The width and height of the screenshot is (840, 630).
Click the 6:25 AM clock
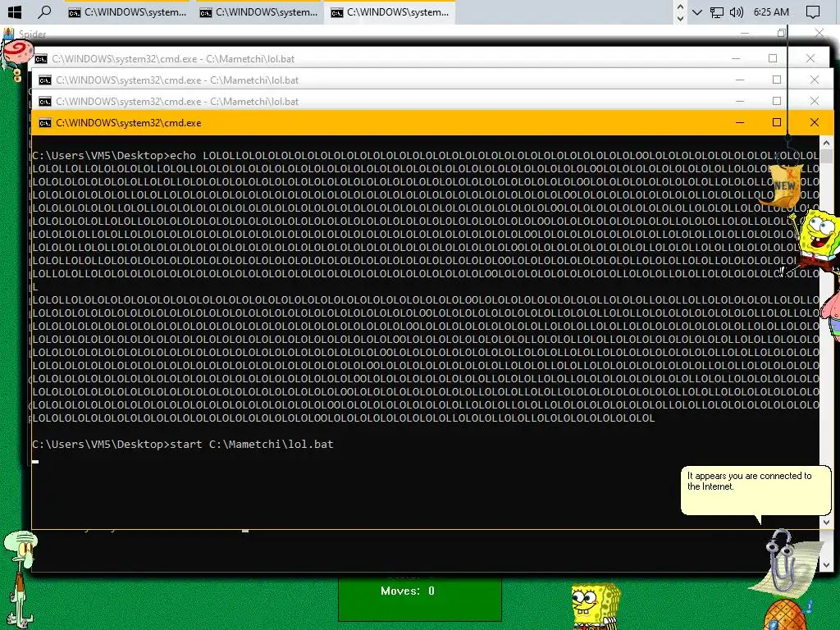[771, 12]
